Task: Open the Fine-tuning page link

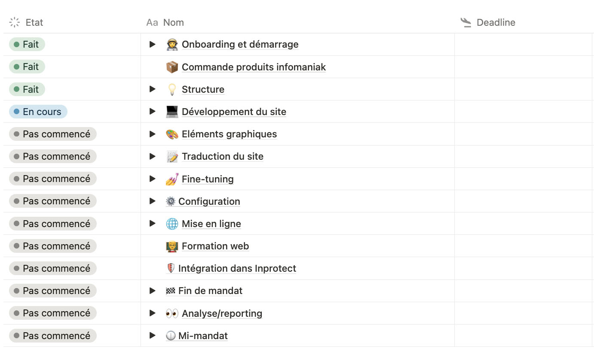Action: pyautogui.click(x=208, y=179)
